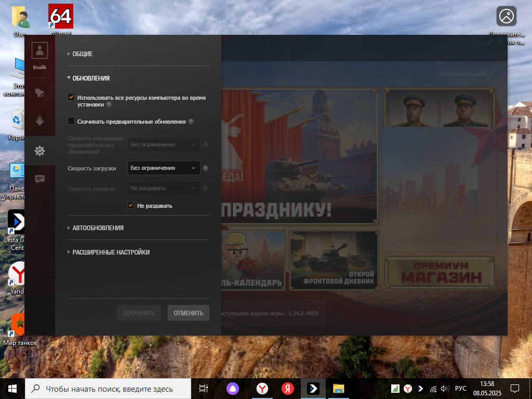Click СОХРАНИТЬ button
The height and width of the screenshot is (399, 532).
click(x=138, y=313)
